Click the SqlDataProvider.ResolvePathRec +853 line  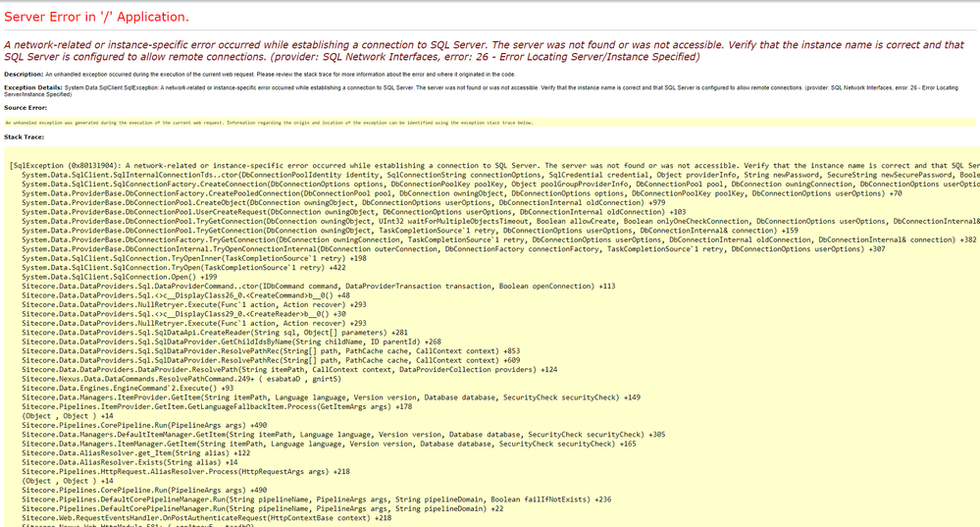coord(271,351)
